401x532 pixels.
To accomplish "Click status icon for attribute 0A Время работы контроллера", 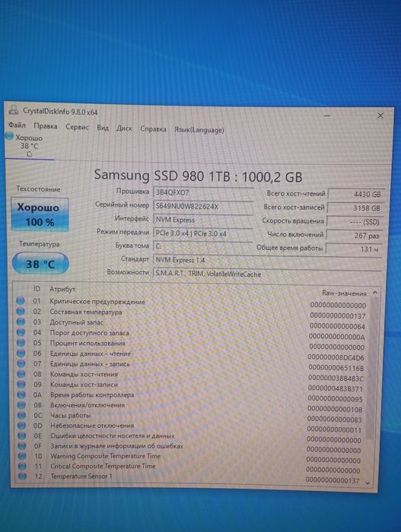I will 21,394.
